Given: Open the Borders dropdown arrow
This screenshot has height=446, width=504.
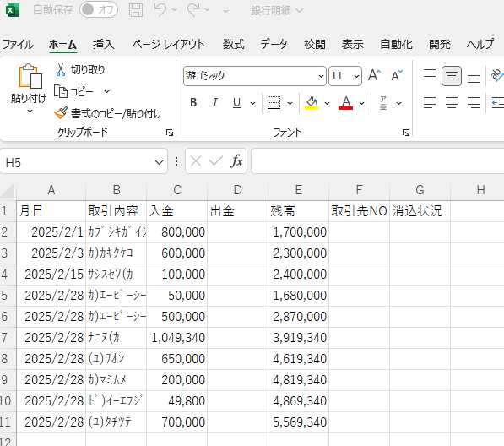Looking at the screenshot, I should point(290,103).
